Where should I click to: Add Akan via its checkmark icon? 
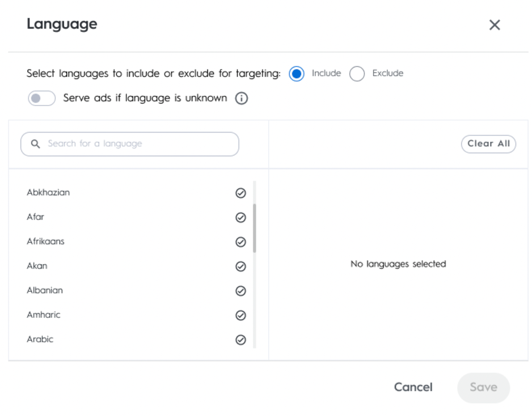pos(240,266)
